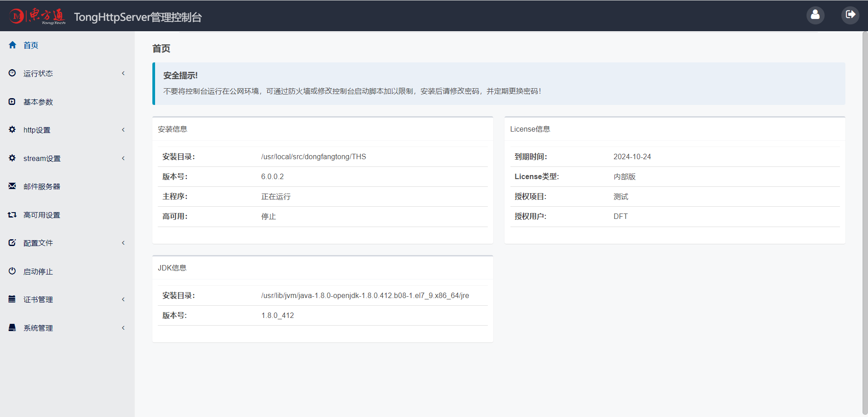Click the 安全提示! alert heading
Image resolution: width=868 pixels, height=417 pixels.
tap(180, 76)
